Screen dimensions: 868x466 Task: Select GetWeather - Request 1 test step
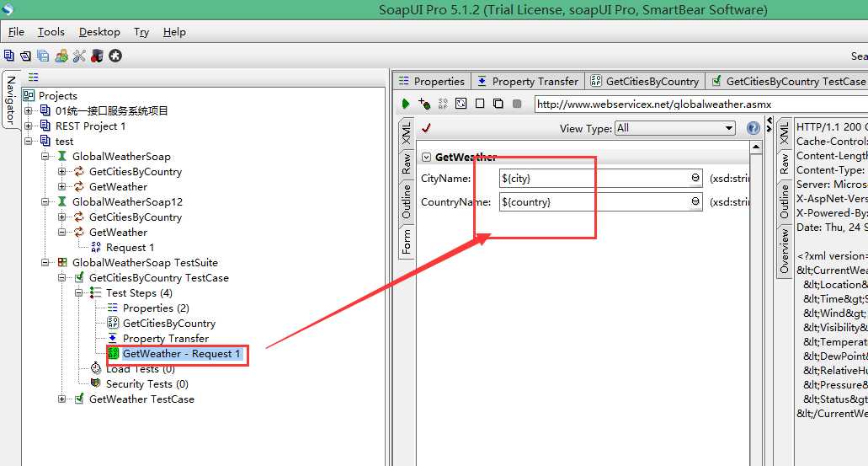click(x=182, y=354)
